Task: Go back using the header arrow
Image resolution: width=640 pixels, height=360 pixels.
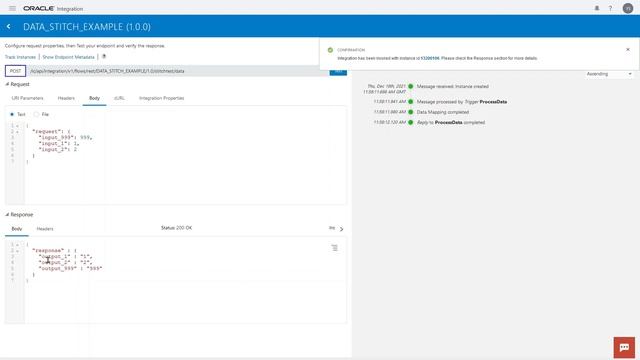Action: coord(9,27)
